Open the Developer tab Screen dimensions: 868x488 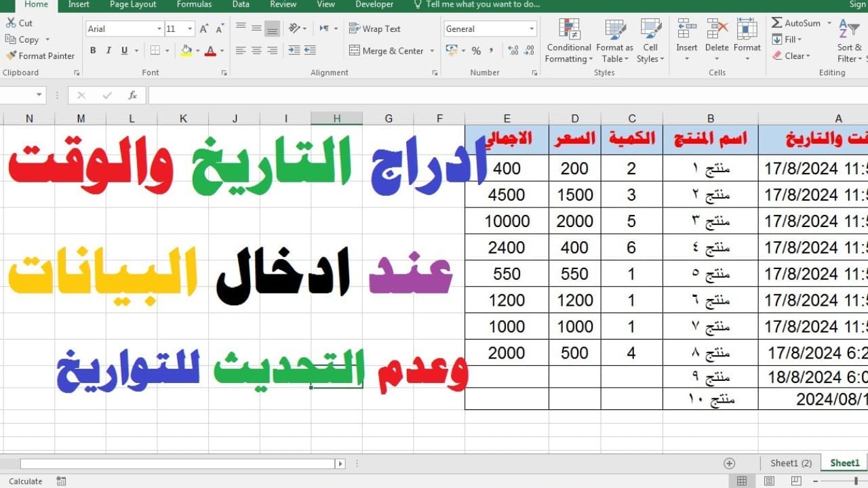coord(374,5)
